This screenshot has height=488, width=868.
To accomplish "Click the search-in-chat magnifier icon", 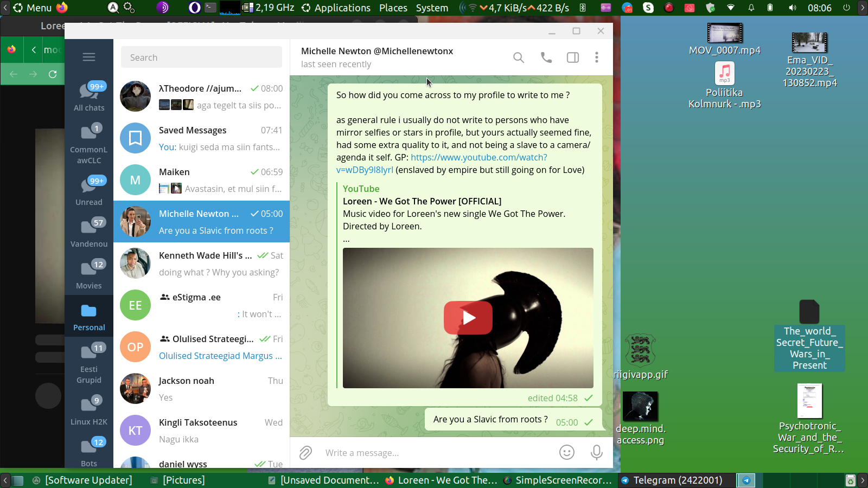I will pyautogui.click(x=519, y=57).
